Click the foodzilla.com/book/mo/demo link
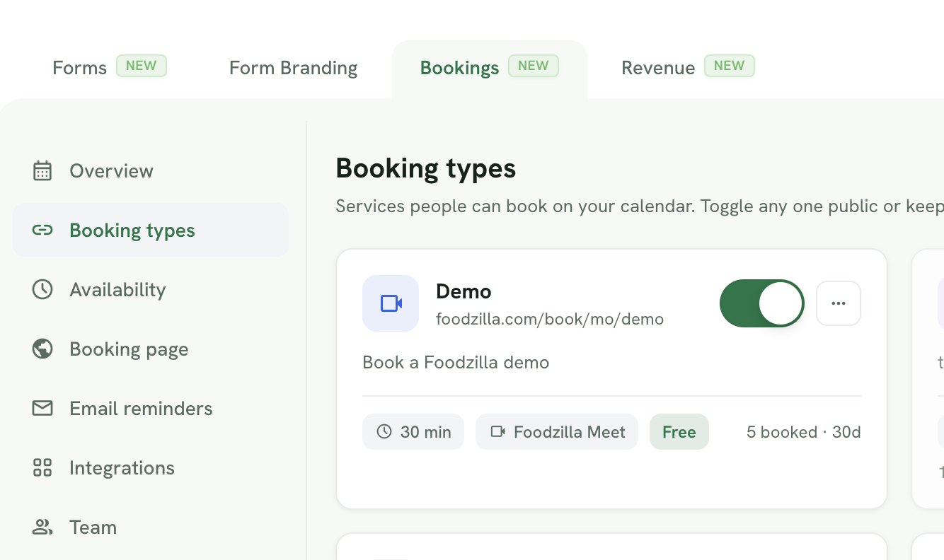The height and width of the screenshot is (560, 944). [550, 320]
